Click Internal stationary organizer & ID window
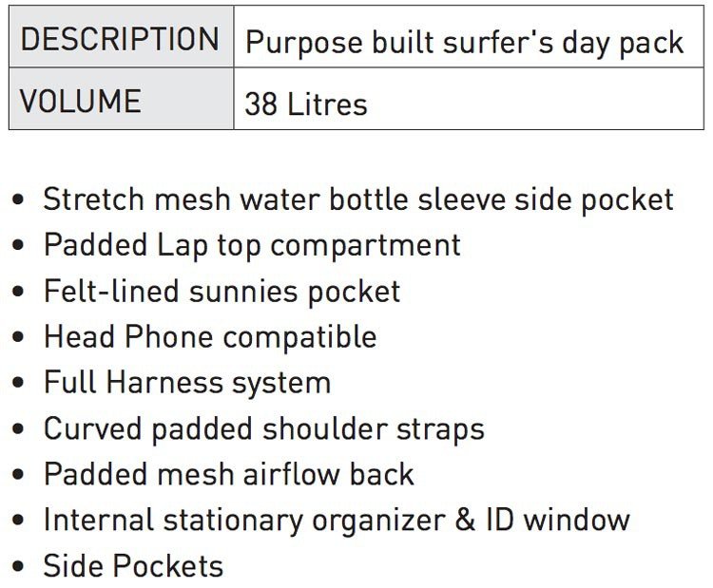This screenshot has width=713, height=588. click(337, 520)
